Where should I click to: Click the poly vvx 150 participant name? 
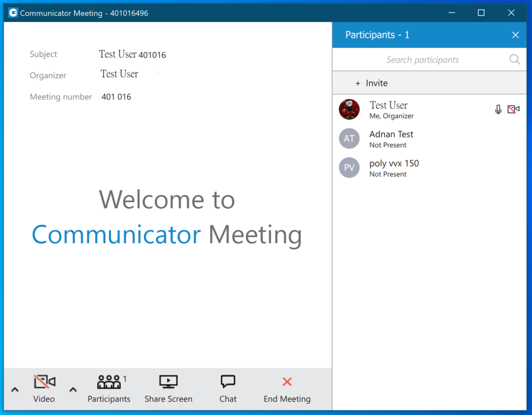[394, 164]
